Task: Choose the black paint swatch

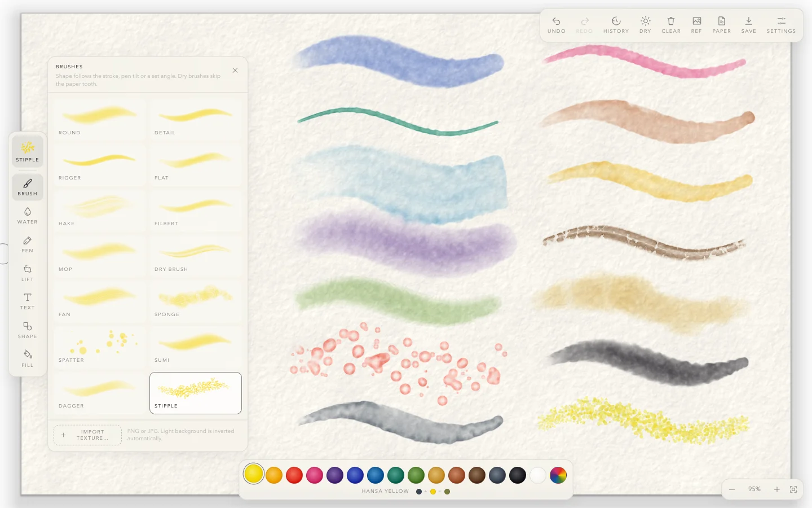Action: pyautogui.click(x=518, y=475)
